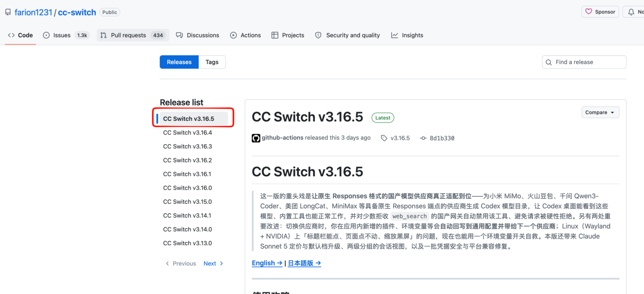The image size is (644, 294).
Task: Select CC Switch v3.13.0 in release list
Action: pyautogui.click(x=187, y=243)
